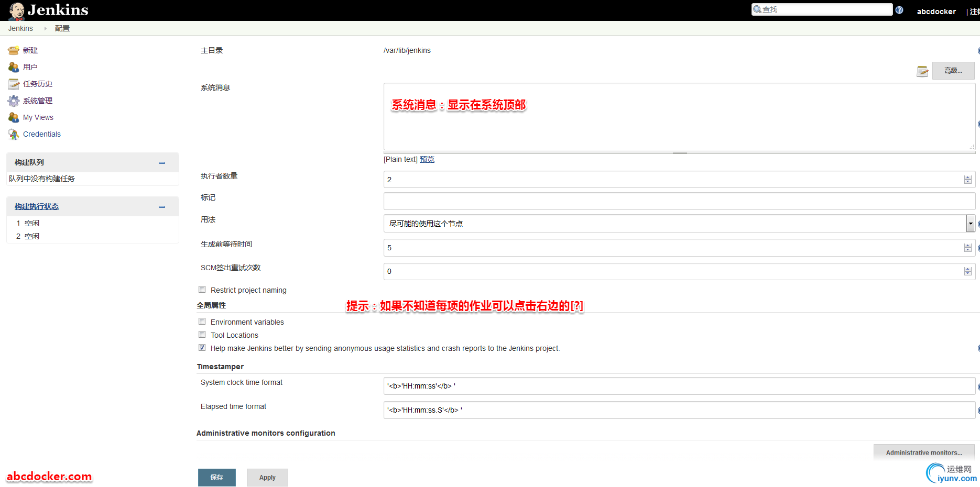980x487 pixels.
Task: Click the Apply button
Action: coord(267,478)
